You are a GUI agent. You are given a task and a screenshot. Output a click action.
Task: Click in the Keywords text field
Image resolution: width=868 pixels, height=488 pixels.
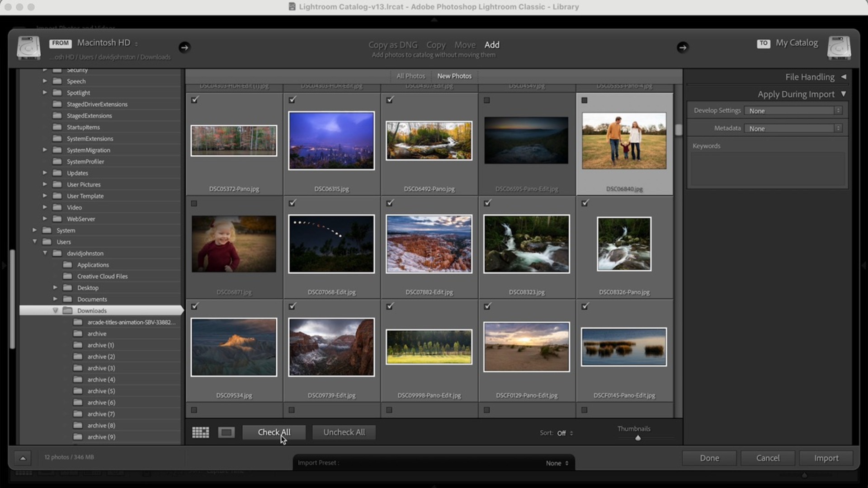pyautogui.click(x=767, y=169)
